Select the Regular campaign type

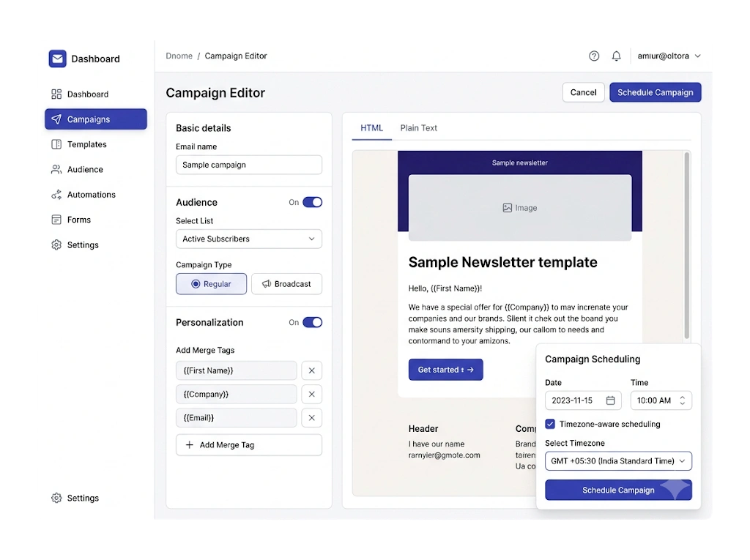211,284
